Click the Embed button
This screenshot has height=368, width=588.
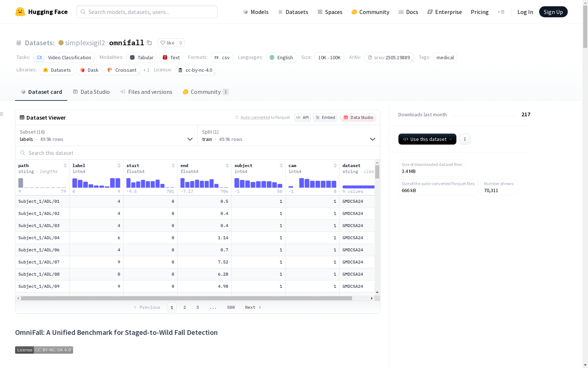click(325, 117)
